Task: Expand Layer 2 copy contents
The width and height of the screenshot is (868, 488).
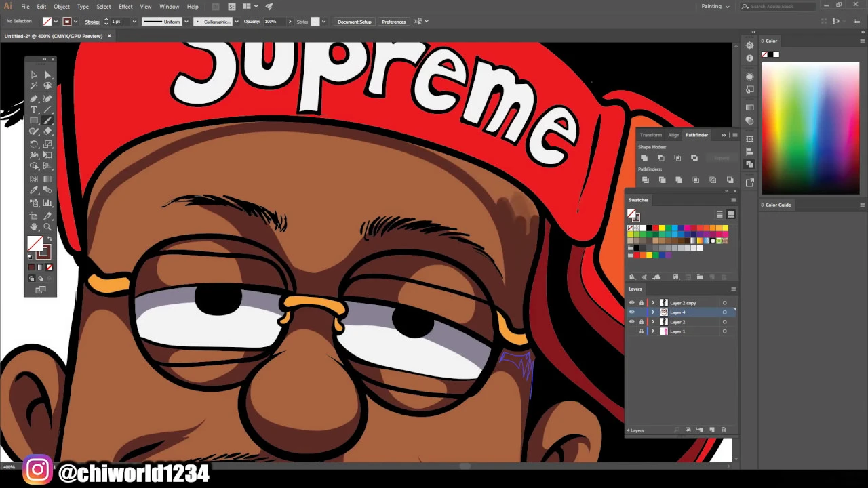Action: [653, 303]
